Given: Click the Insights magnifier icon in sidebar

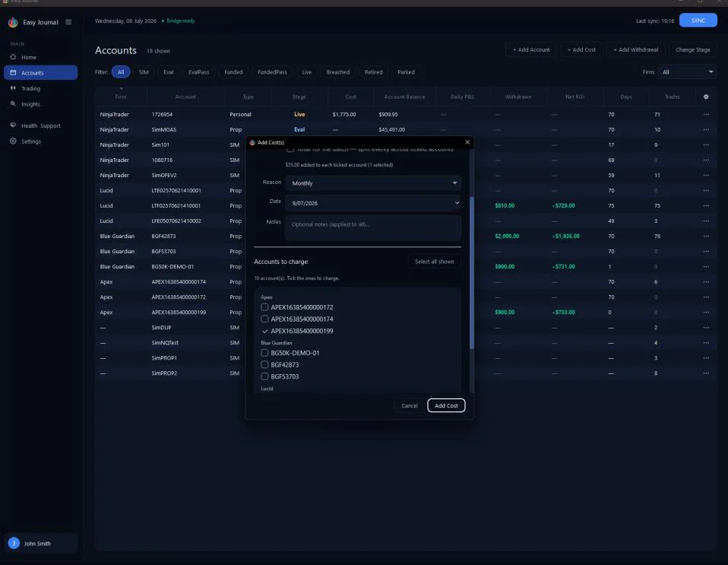Looking at the screenshot, I should tap(13, 104).
